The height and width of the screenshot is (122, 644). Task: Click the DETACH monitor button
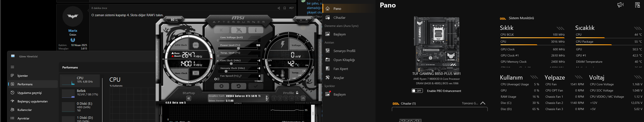[x=238, y=103]
